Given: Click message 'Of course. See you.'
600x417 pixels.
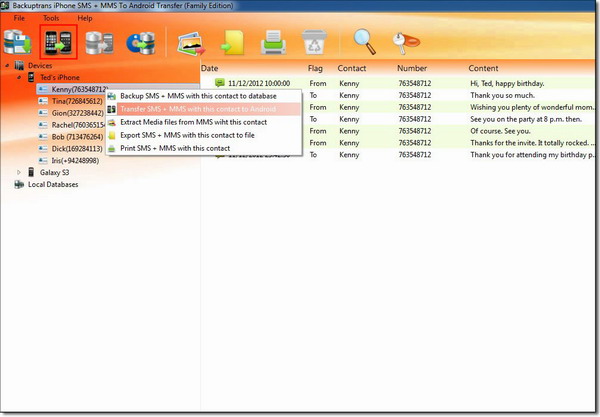Looking at the screenshot, I should (x=500, y=131).
